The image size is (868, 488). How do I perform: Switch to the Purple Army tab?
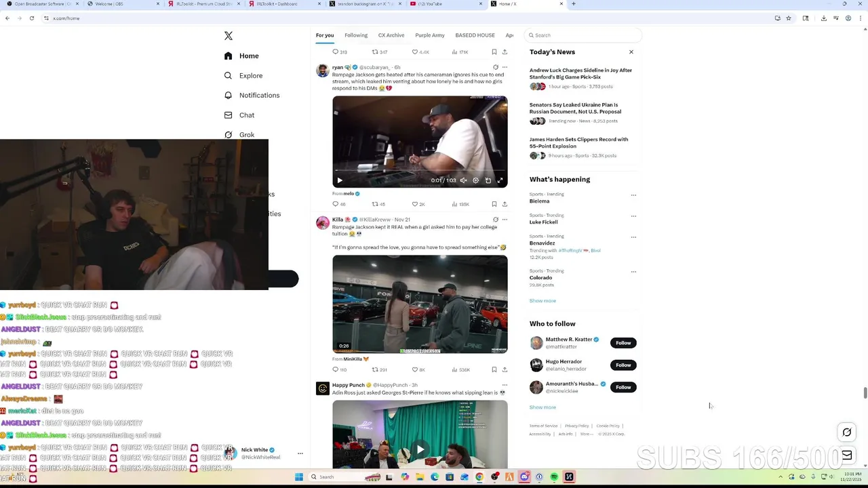tap(430, 35)
